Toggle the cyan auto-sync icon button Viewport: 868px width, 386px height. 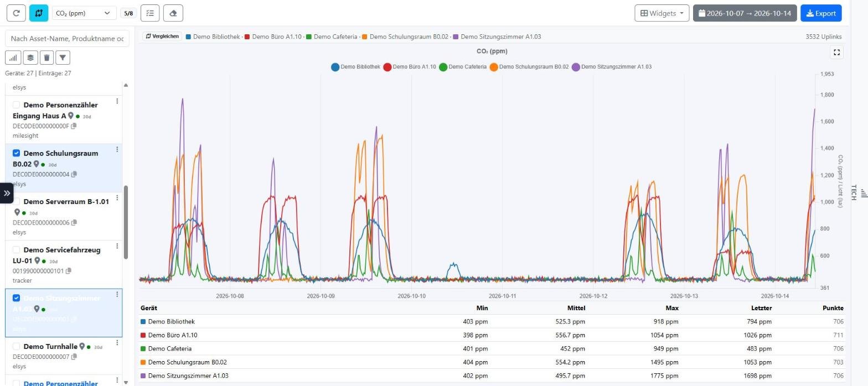tap(39, 13)
